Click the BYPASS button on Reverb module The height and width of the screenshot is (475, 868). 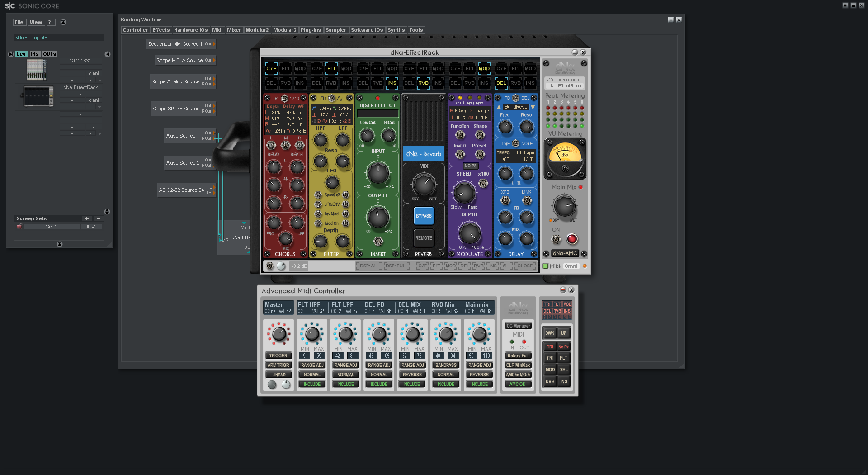424,216
